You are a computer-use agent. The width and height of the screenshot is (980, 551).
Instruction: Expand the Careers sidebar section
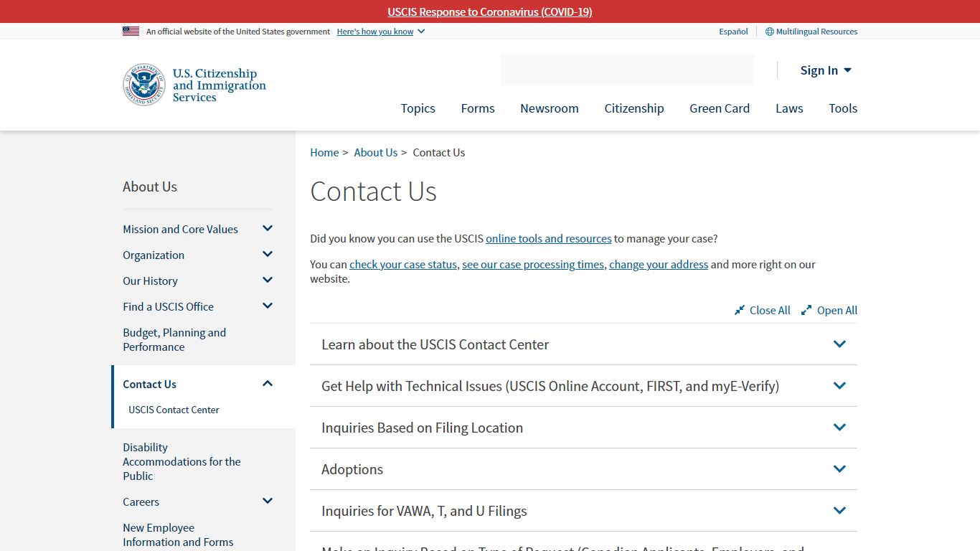[x=268, y=501]
